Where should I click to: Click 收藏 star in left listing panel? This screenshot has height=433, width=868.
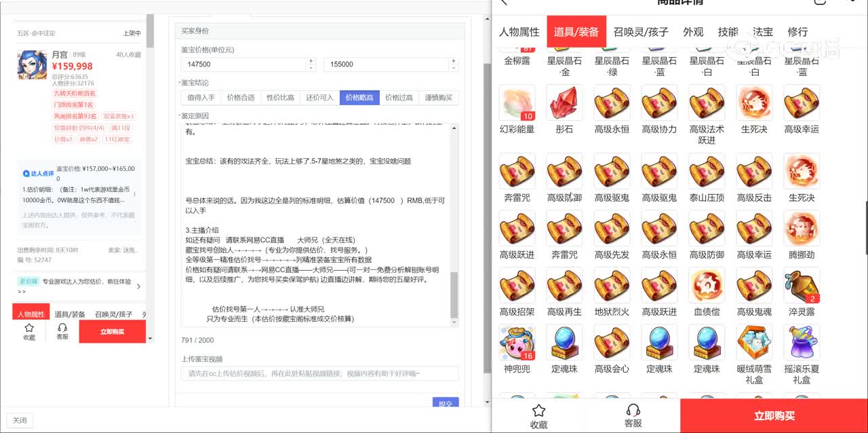[x=29, y=332]
